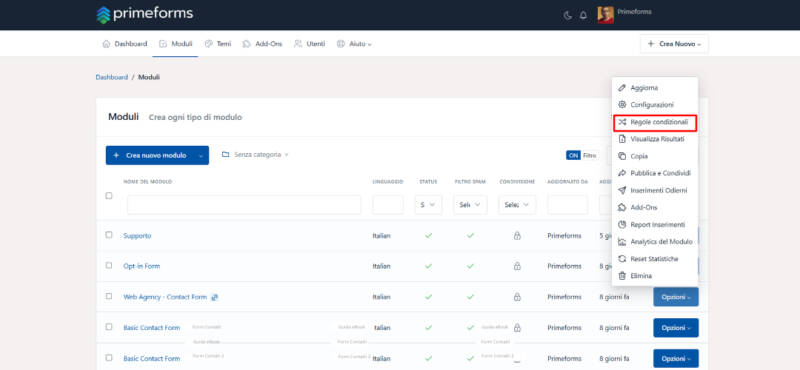Tick the select-all checkbox in header
The width and height of the screenshot is (800, 370).
click(109, 195)
